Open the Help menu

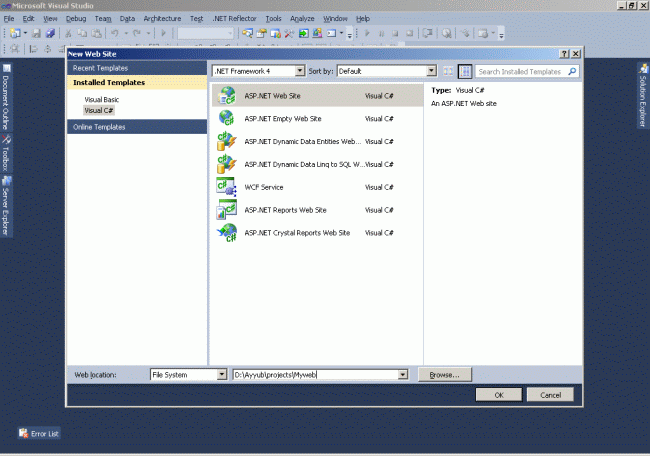point(363,19)
